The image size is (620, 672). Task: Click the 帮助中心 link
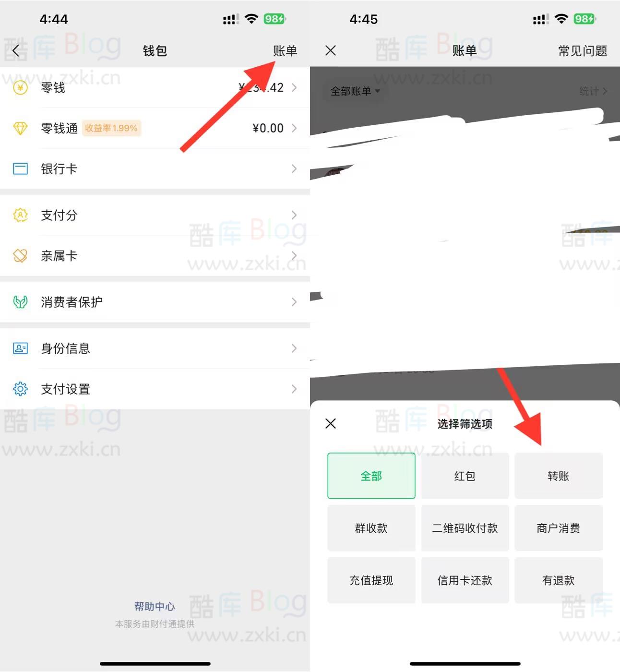click(154, 606)
